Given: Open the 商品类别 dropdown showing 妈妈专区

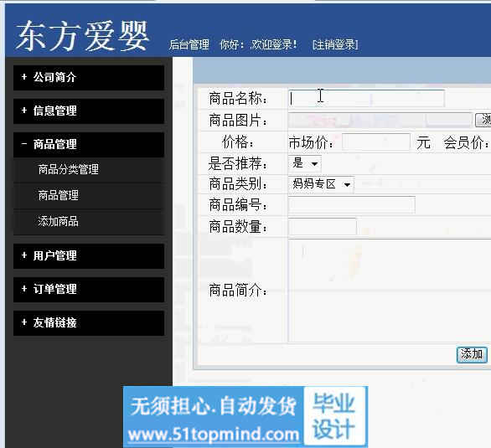Looking at the screenshot, I should (x=321, y=184).
